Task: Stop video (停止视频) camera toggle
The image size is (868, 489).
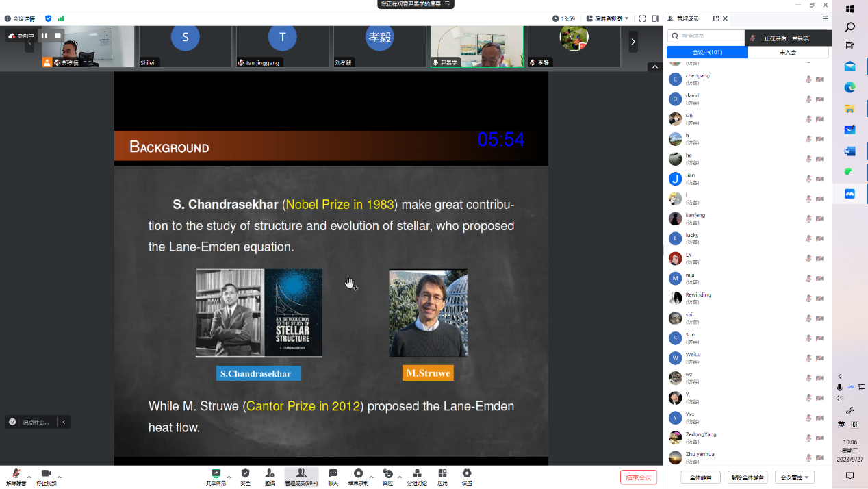Action: (46, 476)
